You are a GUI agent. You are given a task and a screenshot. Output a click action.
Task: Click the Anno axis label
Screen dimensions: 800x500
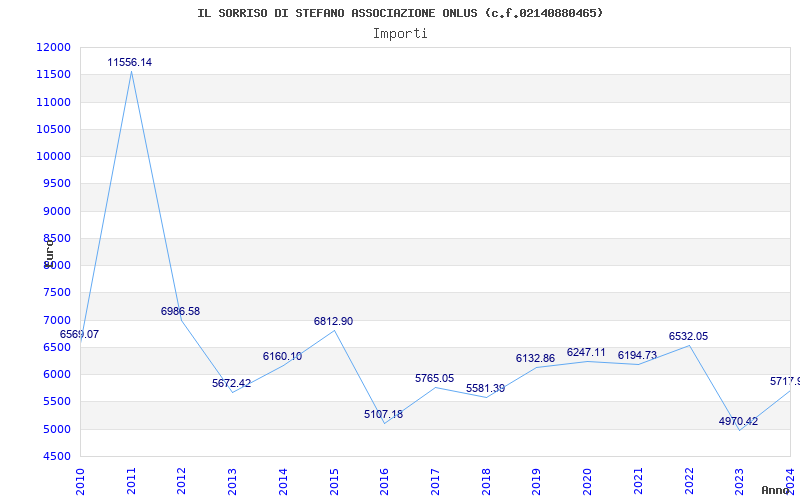click(775, 490)
